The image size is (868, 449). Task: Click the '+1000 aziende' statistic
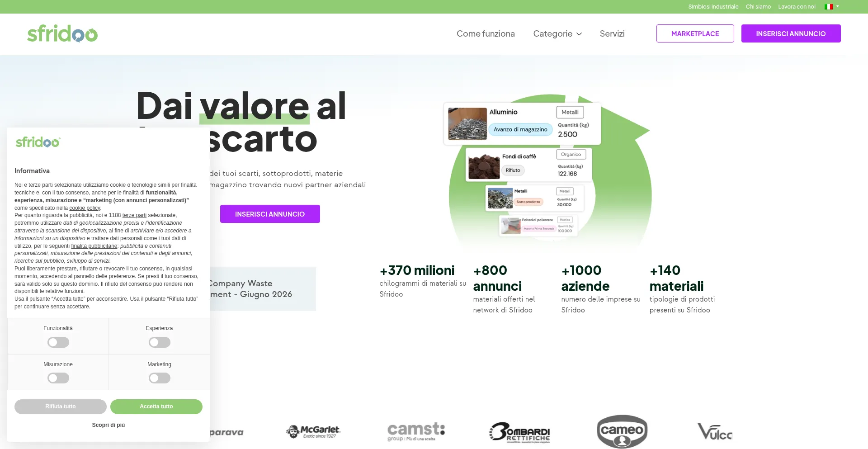coord(601,289)
